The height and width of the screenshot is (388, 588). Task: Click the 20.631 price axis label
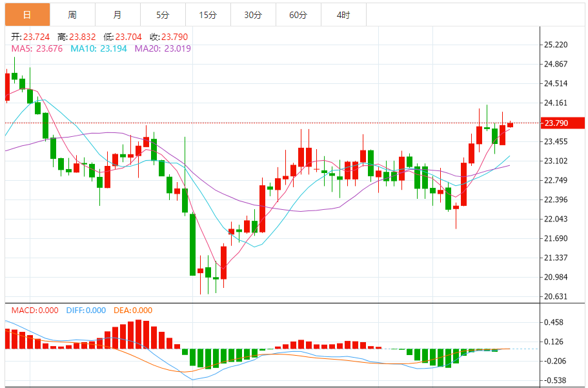point(556,296)
